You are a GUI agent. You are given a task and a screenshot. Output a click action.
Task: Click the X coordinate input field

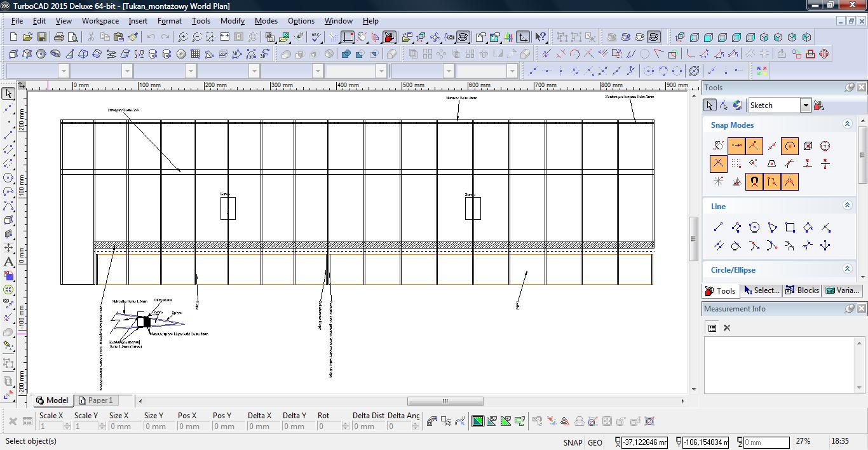(x=644, y=442)
